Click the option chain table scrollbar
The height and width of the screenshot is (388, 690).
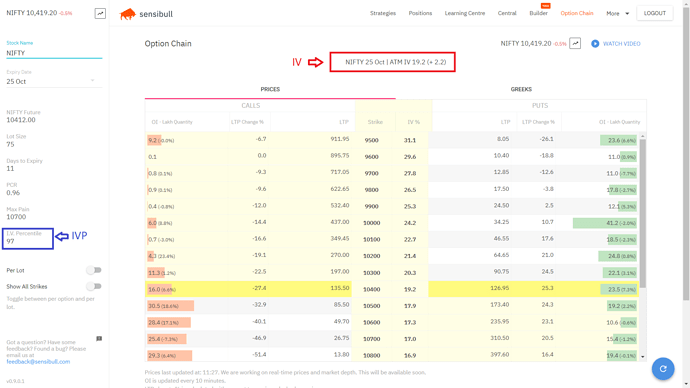click(x=642, y=213)
